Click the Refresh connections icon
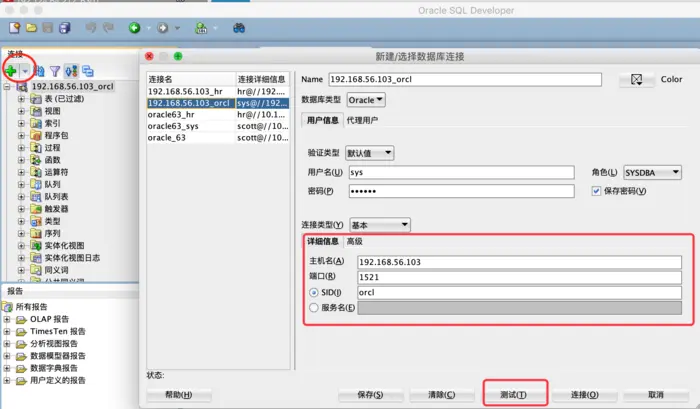Image resolution: width=700 pixels, height=409 pixels. pyautogui.click(x=39, y=71)
